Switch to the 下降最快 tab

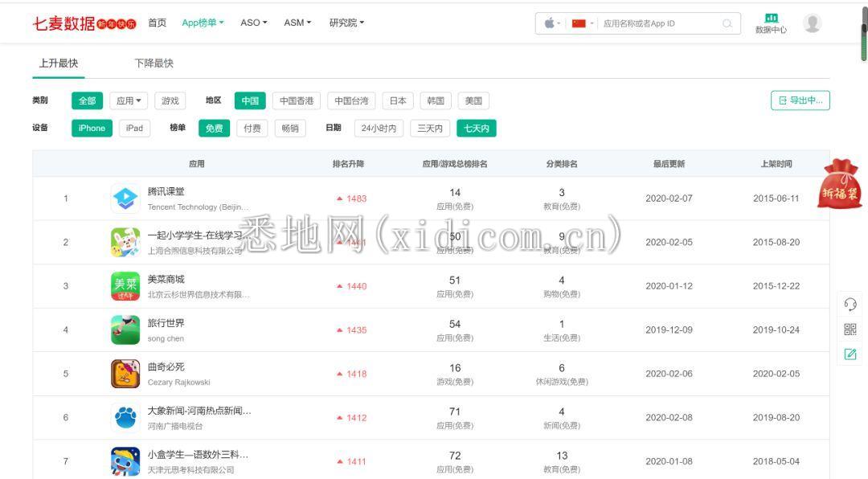154,63
